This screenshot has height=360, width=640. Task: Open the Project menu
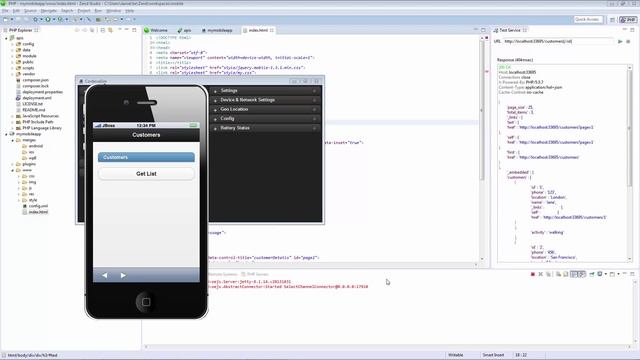tap(84, 11)
